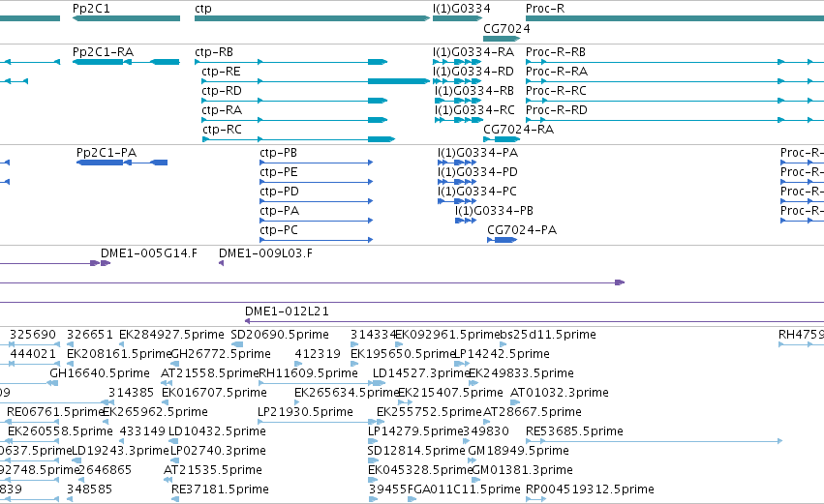Click the ctp gene bar in top track
Viewport: 824px width, 504px height.
point(312,18)
